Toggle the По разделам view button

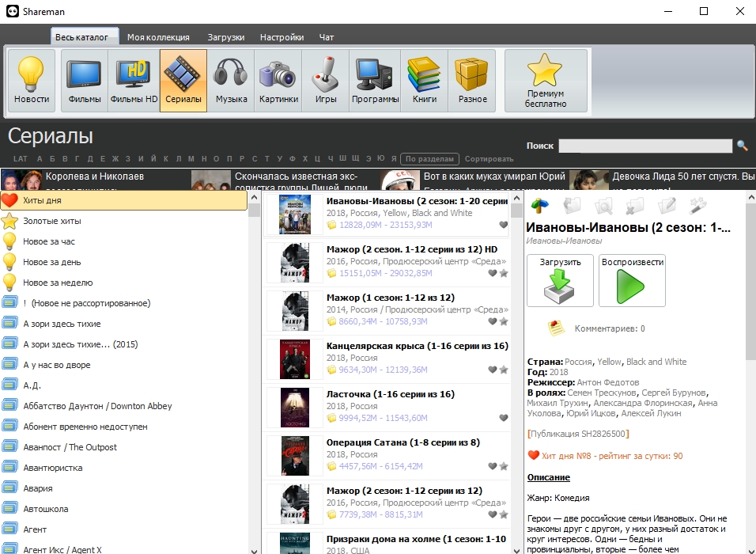click(x=429, y=159)
